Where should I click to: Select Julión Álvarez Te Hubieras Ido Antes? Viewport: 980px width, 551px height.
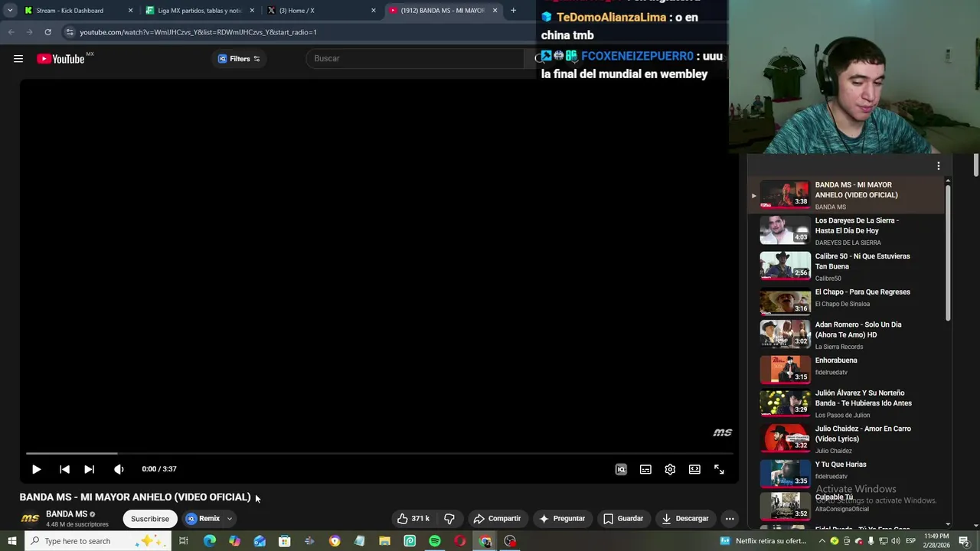point(845,403)
